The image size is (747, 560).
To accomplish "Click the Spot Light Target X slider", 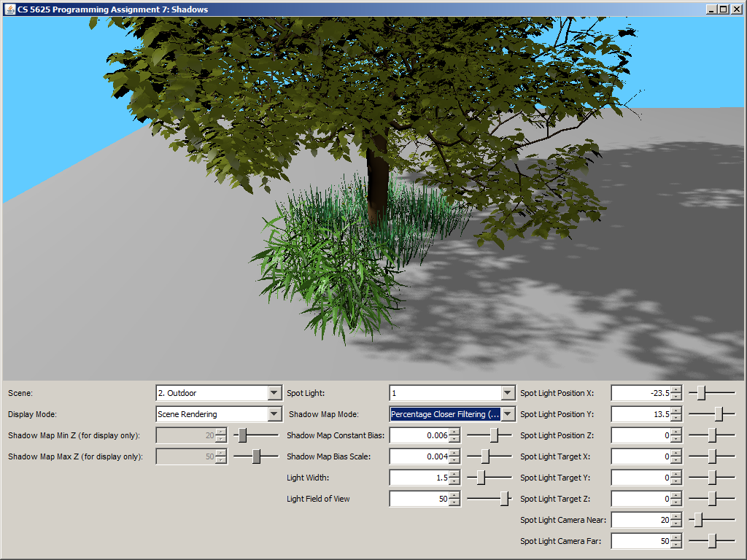I will (x=712, y=456).
